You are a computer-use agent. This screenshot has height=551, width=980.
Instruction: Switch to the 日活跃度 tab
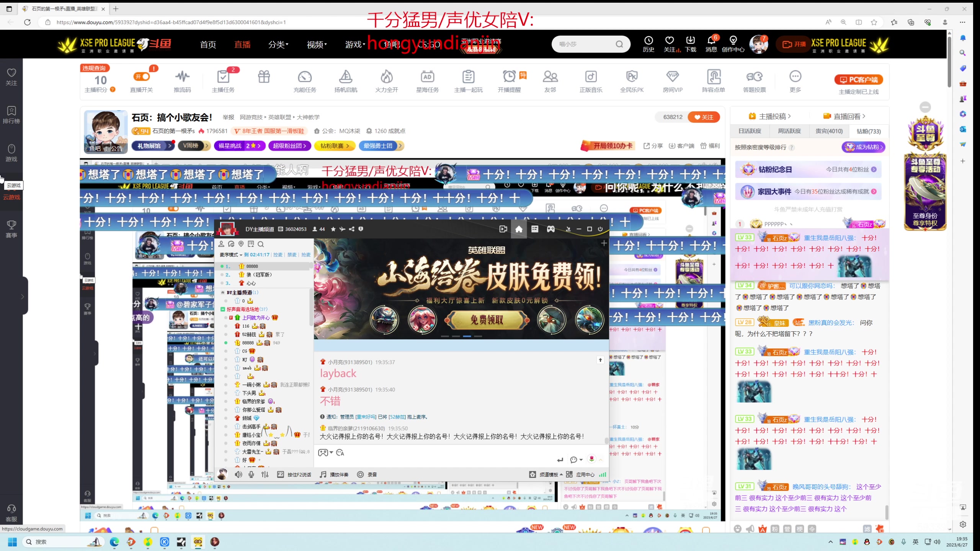click(750, 131)
